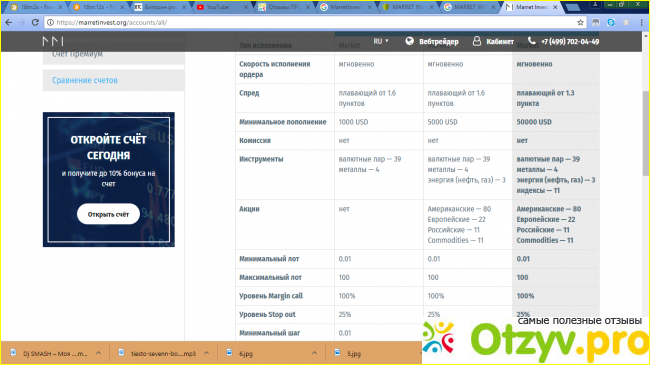The image size is (650, 365).
Task: Open the RU language dropdown
Action: (x=381, y=41)
